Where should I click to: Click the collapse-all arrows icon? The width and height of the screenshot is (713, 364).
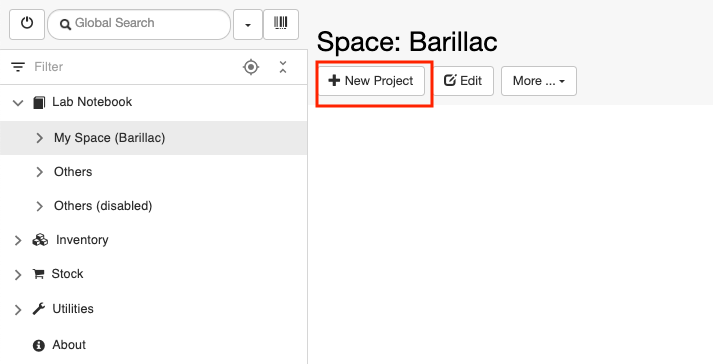point(283,67)
